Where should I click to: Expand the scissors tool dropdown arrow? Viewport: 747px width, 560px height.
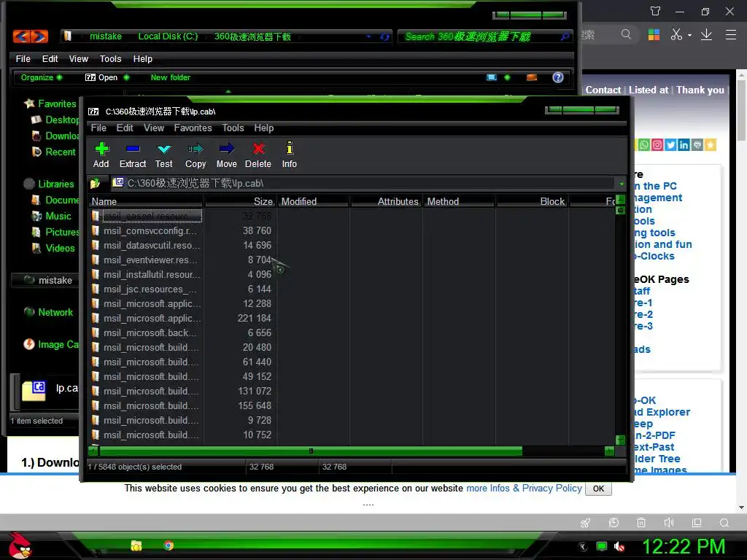coord(689,35)
